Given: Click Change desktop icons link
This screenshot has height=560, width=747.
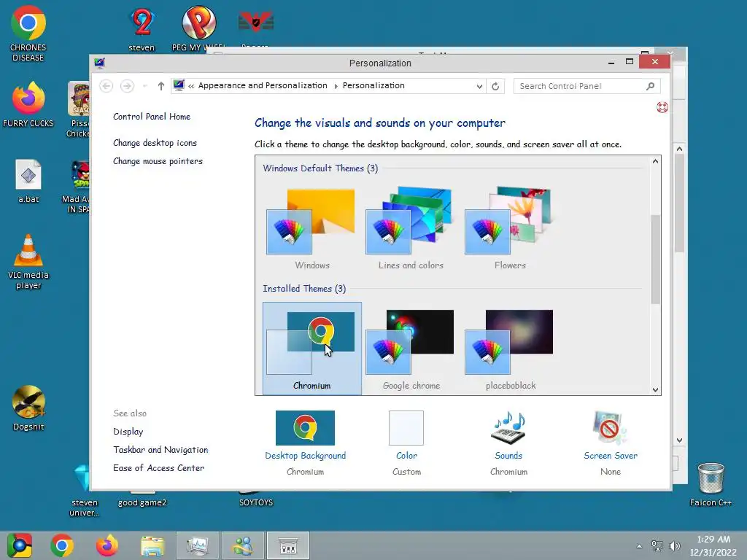Looking at the screenshot, I should click(155, 143).
